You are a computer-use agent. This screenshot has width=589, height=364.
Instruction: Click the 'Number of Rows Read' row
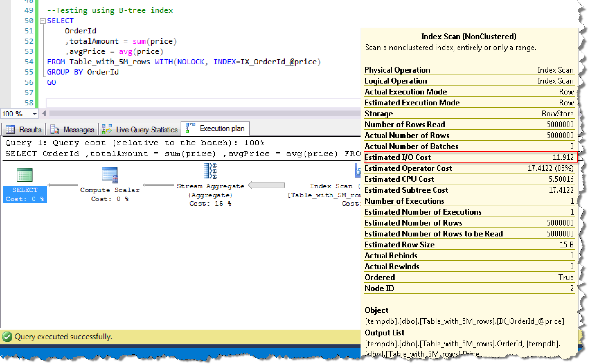coord(469,125)
